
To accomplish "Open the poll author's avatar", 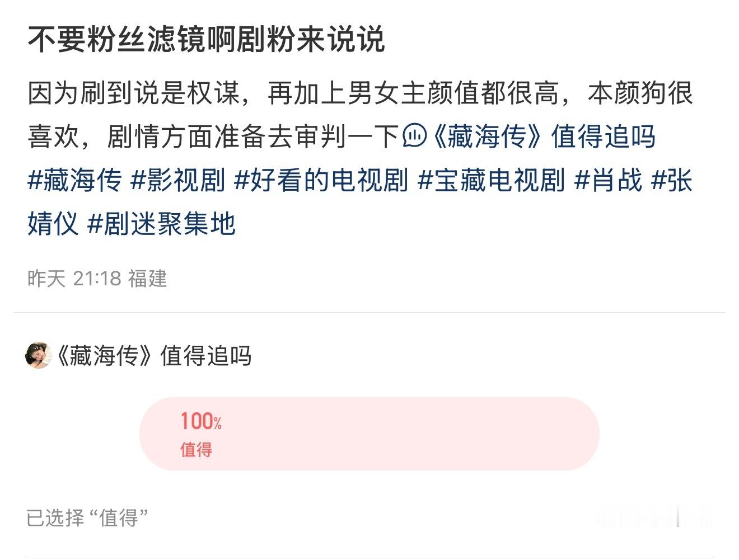I will [x=39, y=355].
